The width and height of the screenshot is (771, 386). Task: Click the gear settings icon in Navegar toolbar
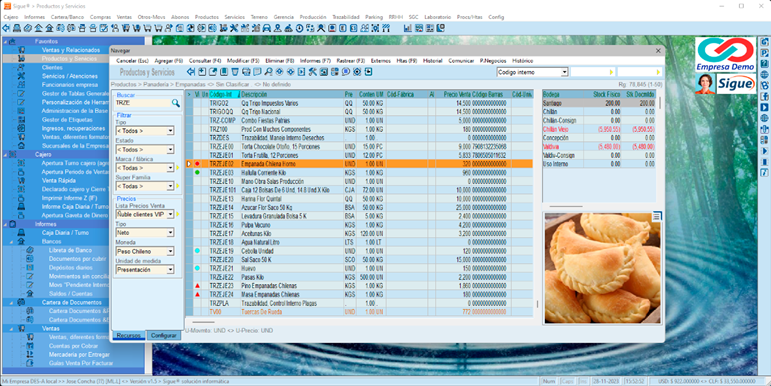pos(356,72)
